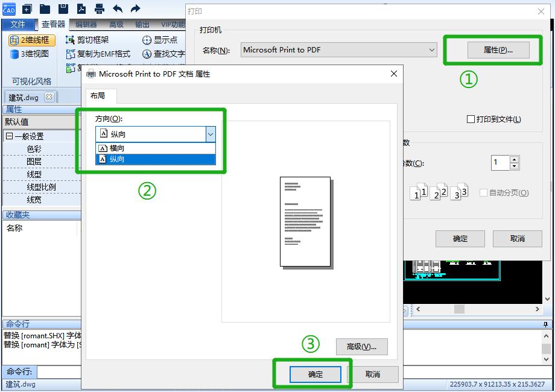Switch to the 高级 ribbon tab
This screenshot has width=555, height=392.
point(116,24)
